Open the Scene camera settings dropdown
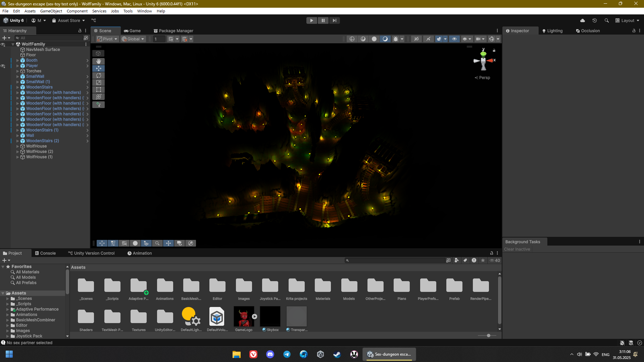 [x=480, y=39]
